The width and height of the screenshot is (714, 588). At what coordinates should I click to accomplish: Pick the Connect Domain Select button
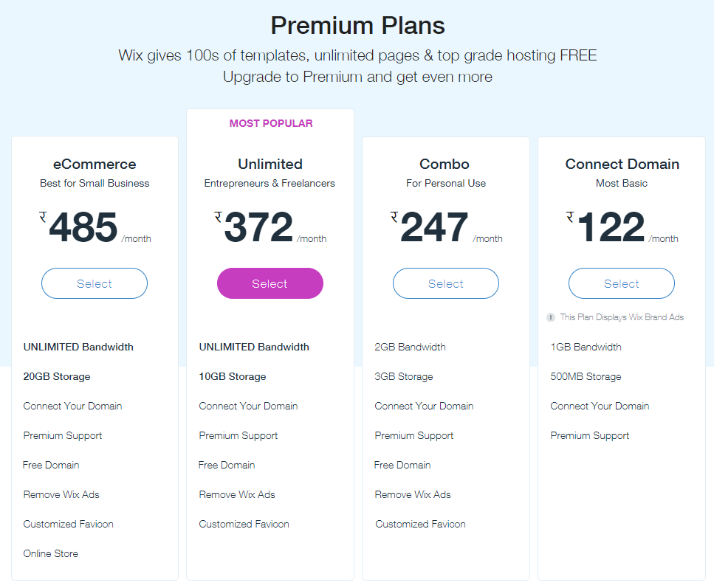[x=622, y=283]
